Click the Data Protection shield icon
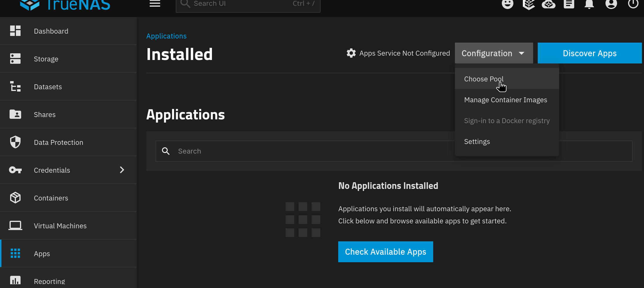 (15, 142)
